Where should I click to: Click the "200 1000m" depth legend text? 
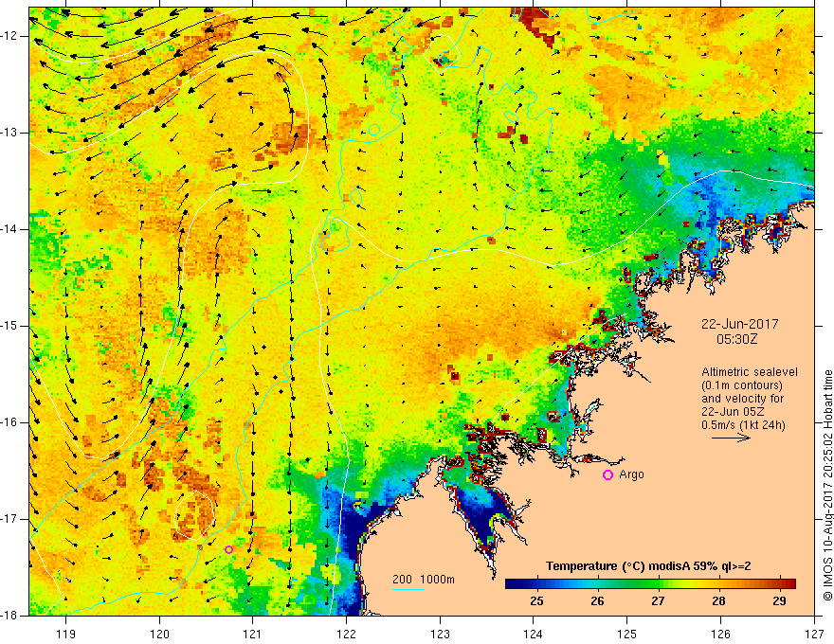[x=424, y=580]
